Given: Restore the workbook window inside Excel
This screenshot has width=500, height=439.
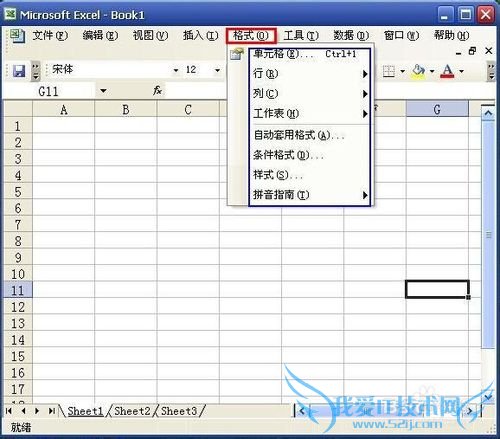Looking at the screenshot, I should (x=472, y=51).
